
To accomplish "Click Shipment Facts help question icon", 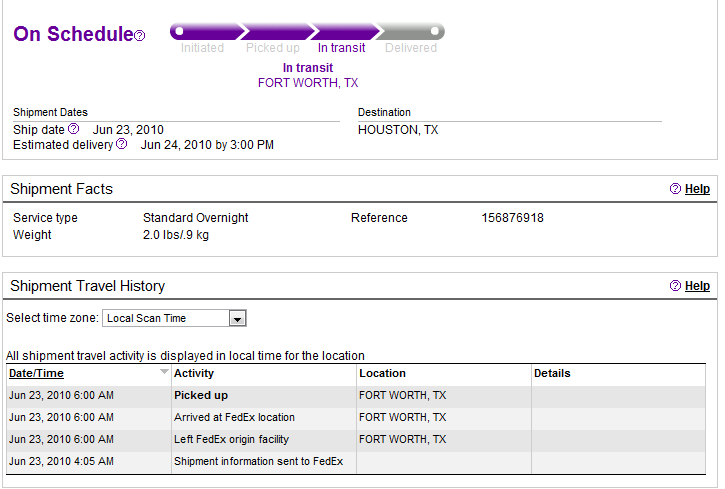I will point(675,189).
